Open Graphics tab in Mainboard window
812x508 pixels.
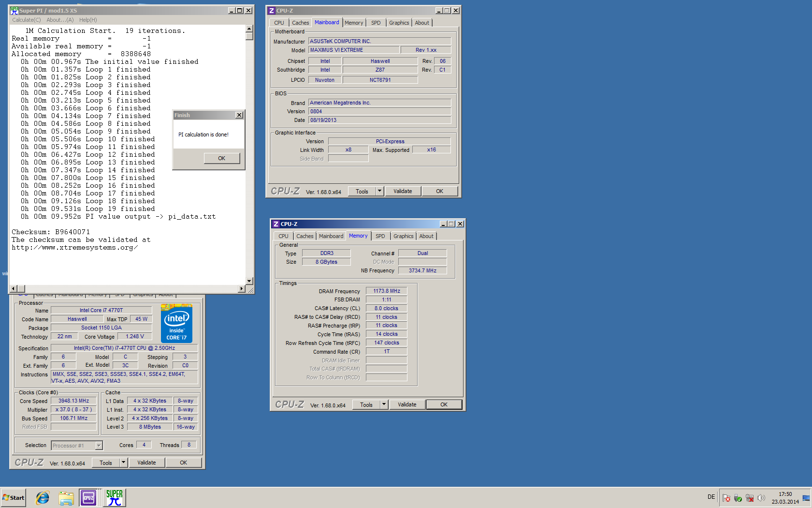point(399,23)
